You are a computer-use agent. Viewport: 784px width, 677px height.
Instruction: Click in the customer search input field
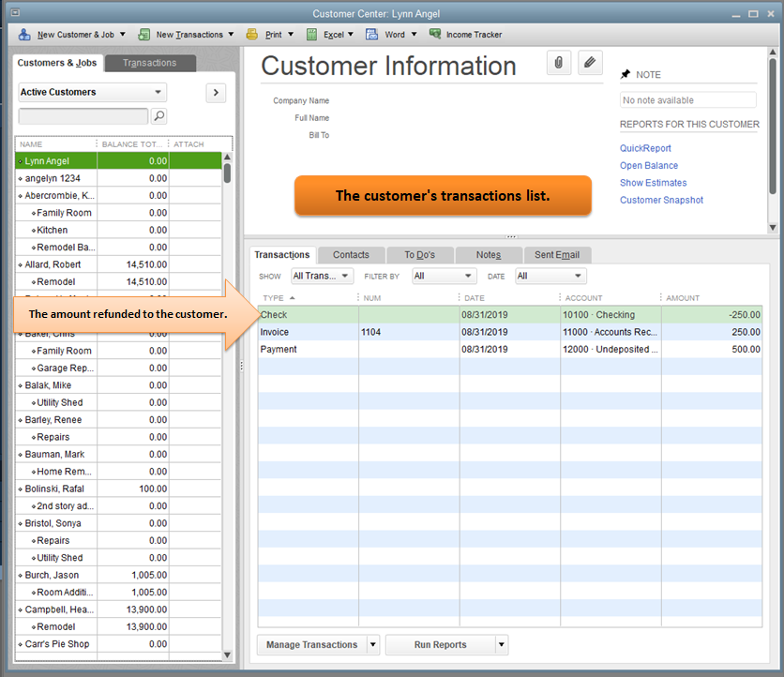83,116
